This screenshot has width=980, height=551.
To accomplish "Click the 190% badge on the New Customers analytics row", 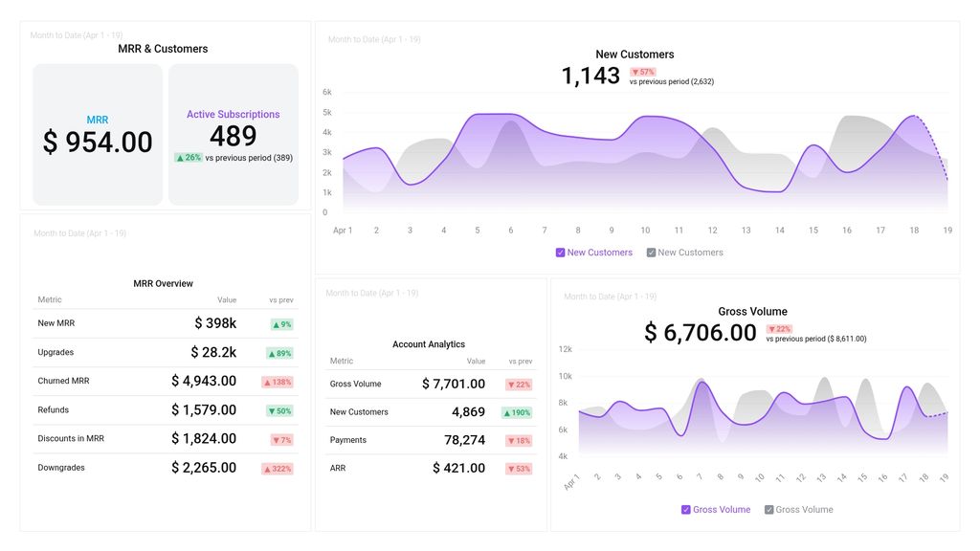I will click(517, 411).
